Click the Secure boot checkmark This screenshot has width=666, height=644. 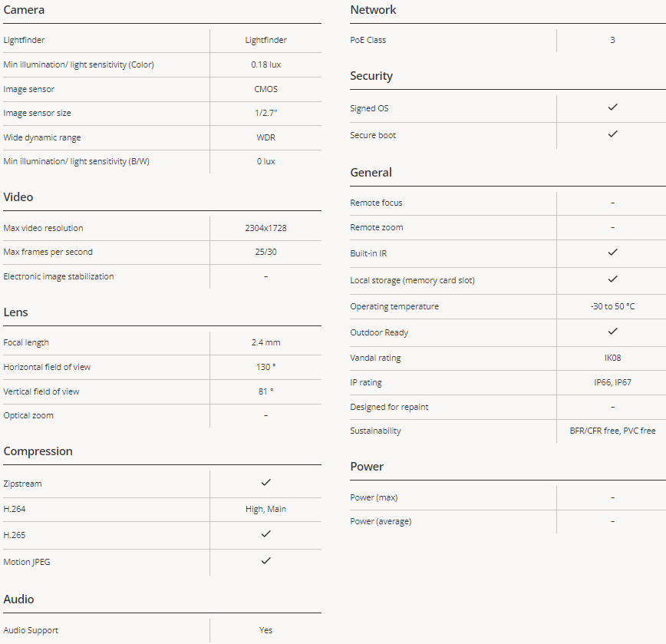[x=612, y=134]
